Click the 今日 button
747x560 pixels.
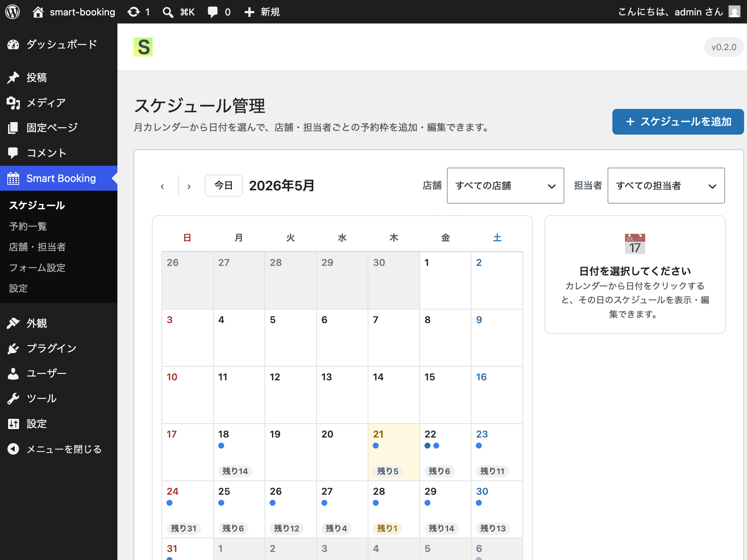pos(224,186)
